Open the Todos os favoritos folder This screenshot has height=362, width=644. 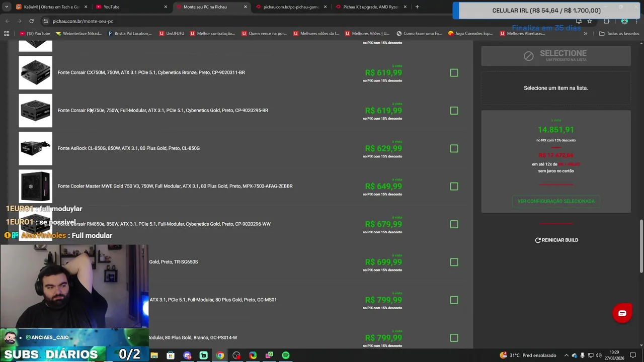coord(619,34)
